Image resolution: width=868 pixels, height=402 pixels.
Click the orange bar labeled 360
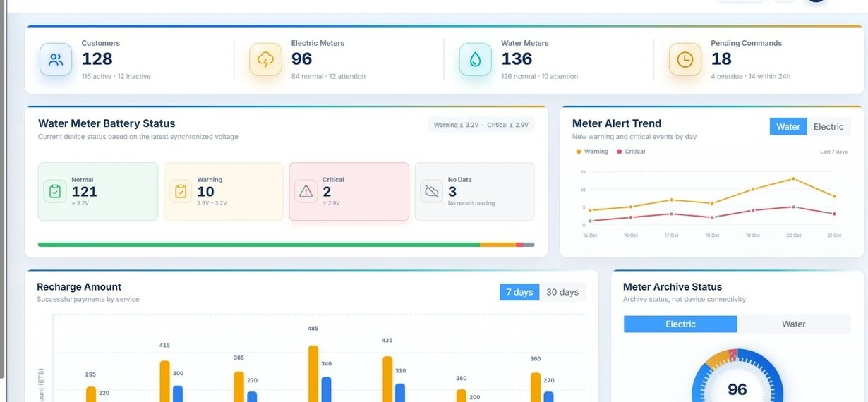(x=536, y=387)
